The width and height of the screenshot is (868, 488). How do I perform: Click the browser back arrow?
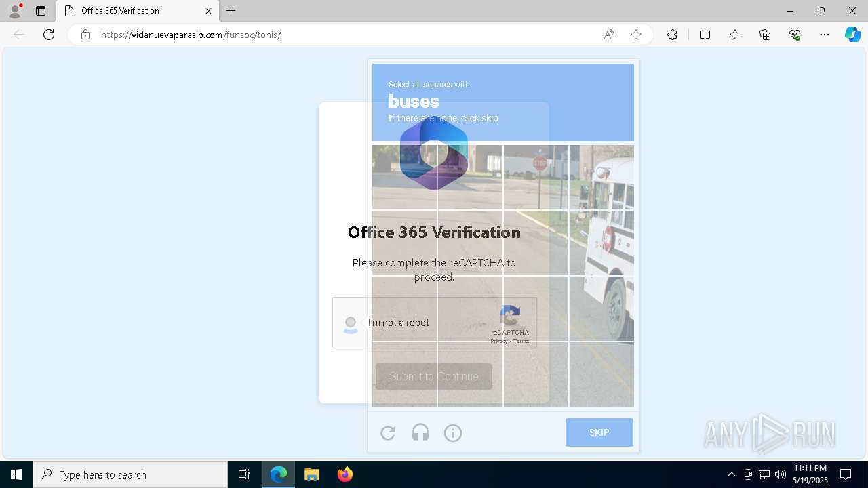tap(19, 35)
